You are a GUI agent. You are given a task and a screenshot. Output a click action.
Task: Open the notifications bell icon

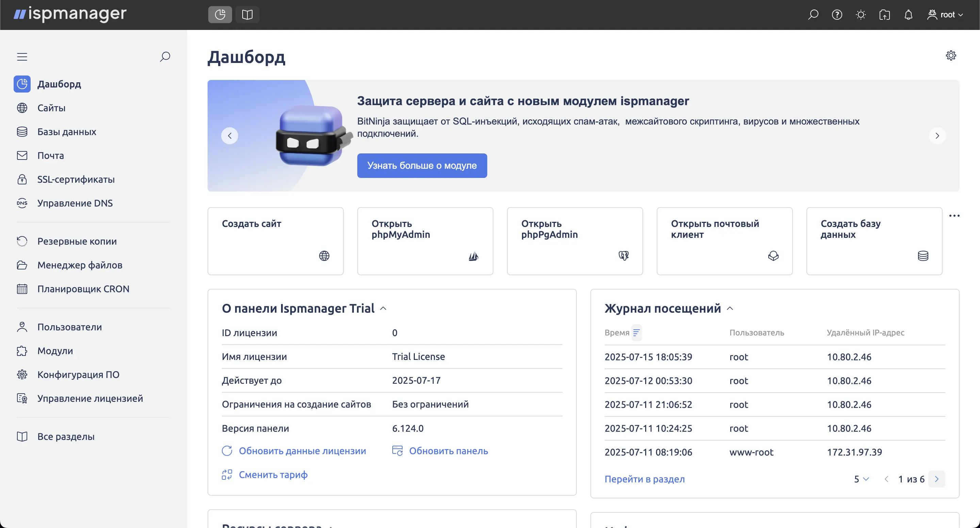909,14
